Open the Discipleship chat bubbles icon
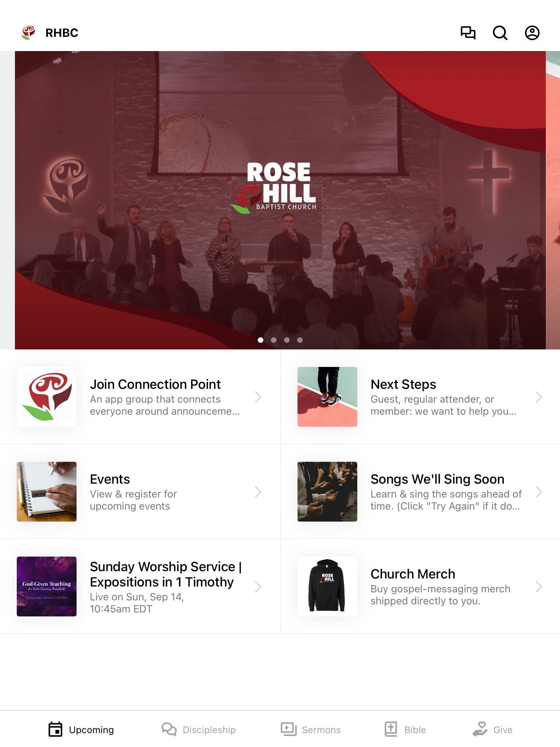The width and height of the screenshot is (560, 747). (x=169, y=729)
